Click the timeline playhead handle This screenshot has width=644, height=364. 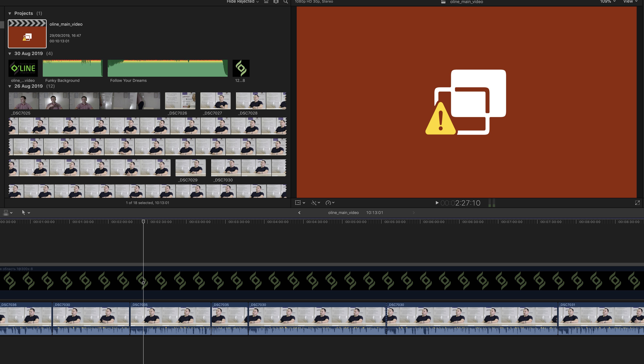[x=143, y=221]
